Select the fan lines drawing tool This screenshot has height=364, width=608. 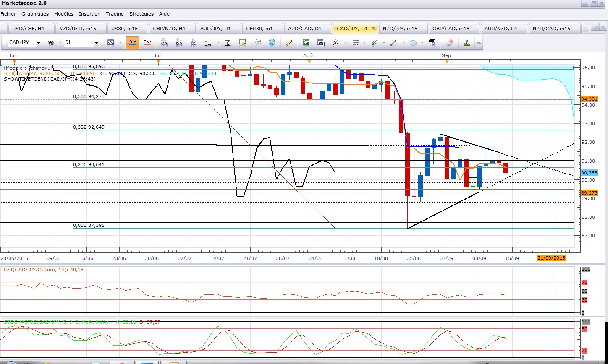pyautogui.click(x=375, y=43)
